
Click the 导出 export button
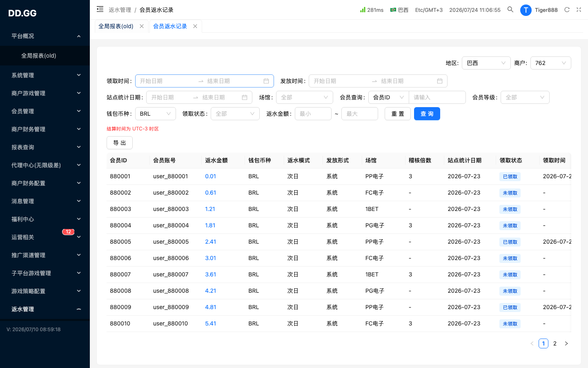120,143
